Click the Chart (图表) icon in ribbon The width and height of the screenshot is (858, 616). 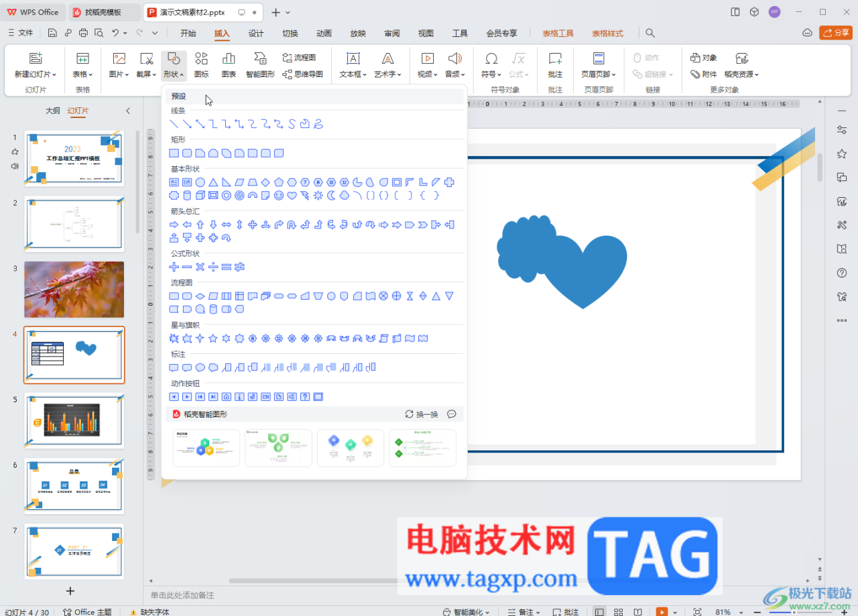[229, 66]
